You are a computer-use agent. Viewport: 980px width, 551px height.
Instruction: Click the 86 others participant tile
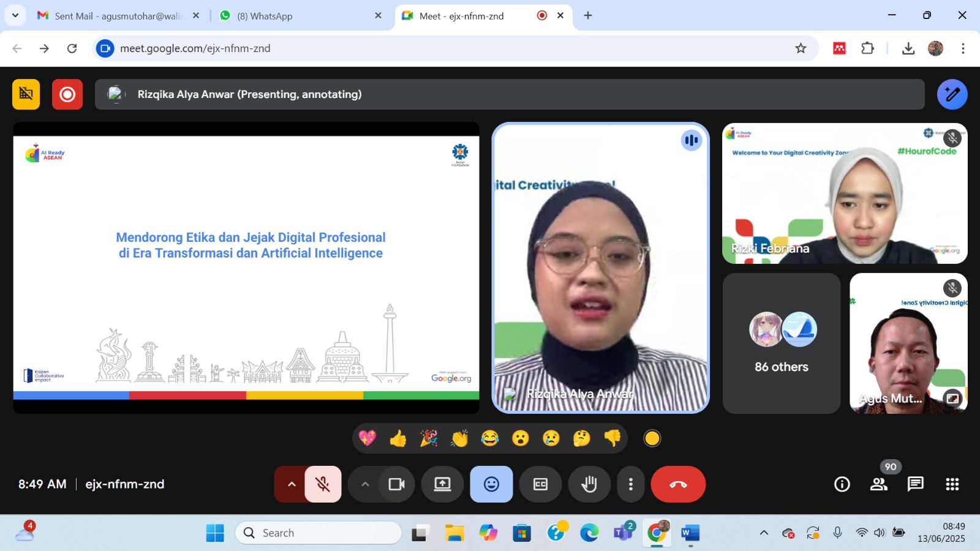pyautogui.click(x=781, y=343)
